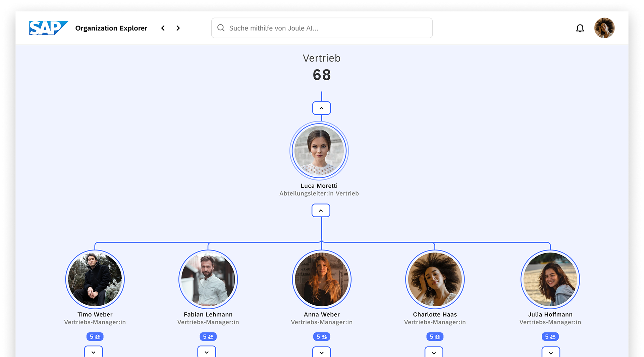
Task: Click the name Luca Moretti
Action: (x=319, y=186)
